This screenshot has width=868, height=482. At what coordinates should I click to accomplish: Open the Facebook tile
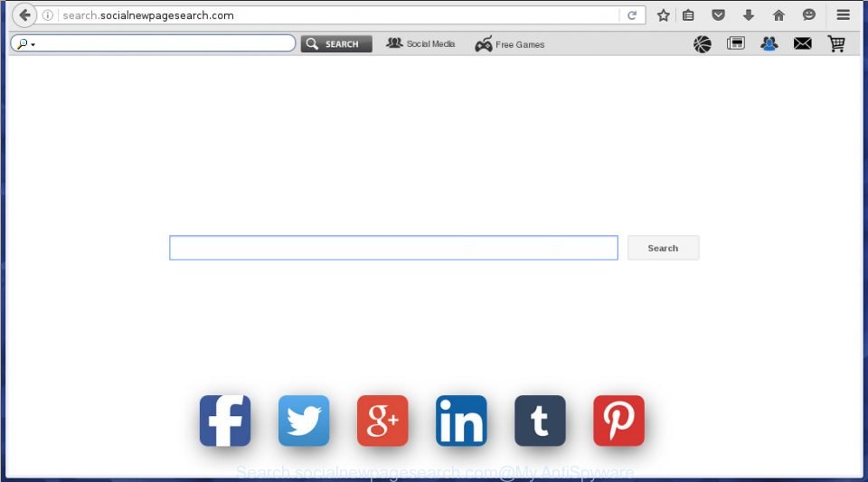(225, 421)
